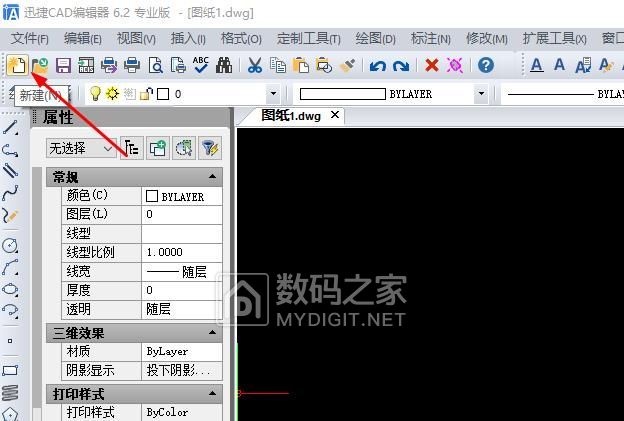Click the 颜色(C) BYLAYER value field
Screen dimensions: 624x421
point(181,196)
